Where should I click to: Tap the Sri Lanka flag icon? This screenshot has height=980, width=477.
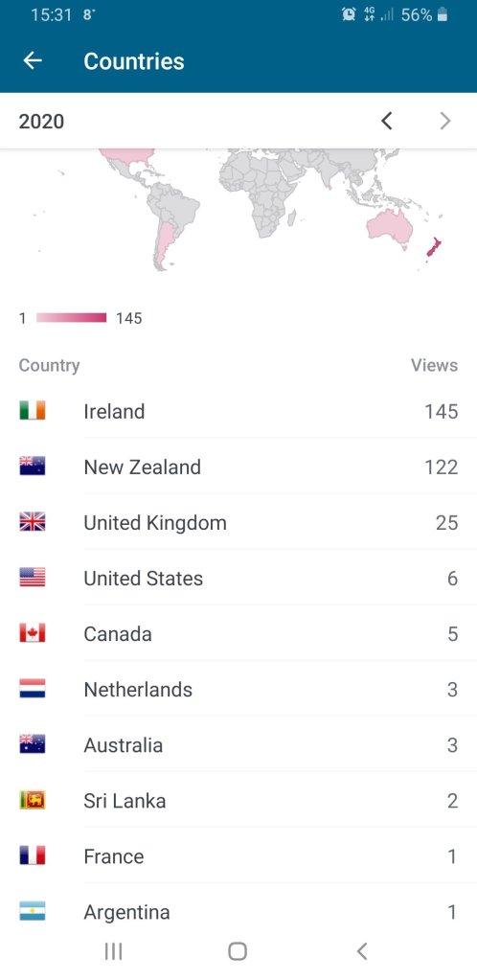pyautogui.click(x=32, y=800)
